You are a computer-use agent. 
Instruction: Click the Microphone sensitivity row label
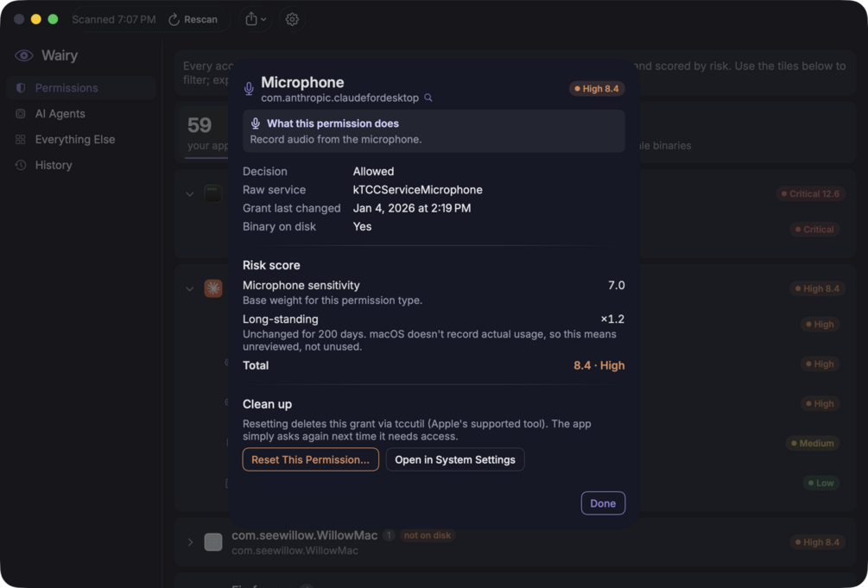(x=301, y=285)
